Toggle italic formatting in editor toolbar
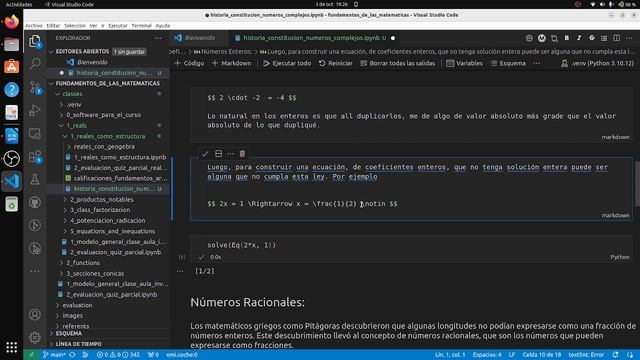 [x=579, y=38]
